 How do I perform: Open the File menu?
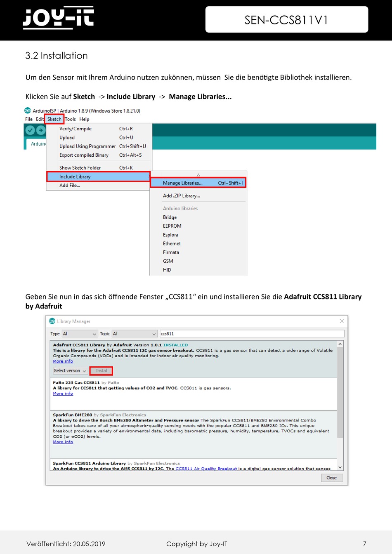29,119
